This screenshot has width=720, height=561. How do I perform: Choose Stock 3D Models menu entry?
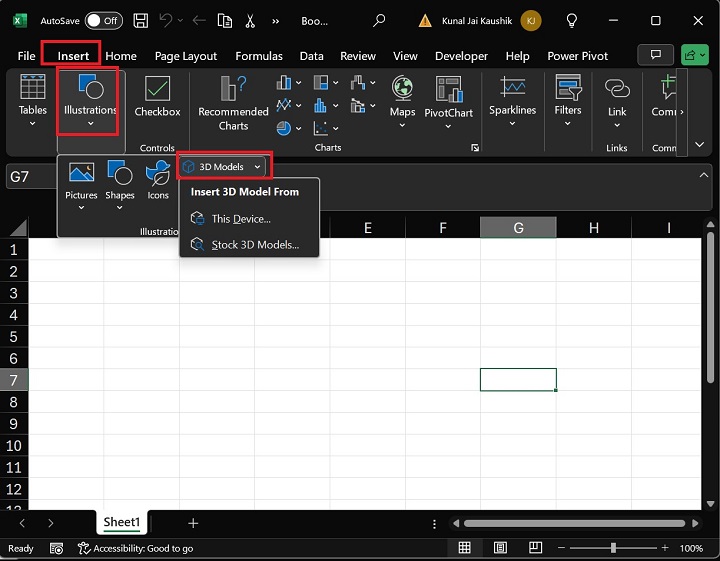254,244
